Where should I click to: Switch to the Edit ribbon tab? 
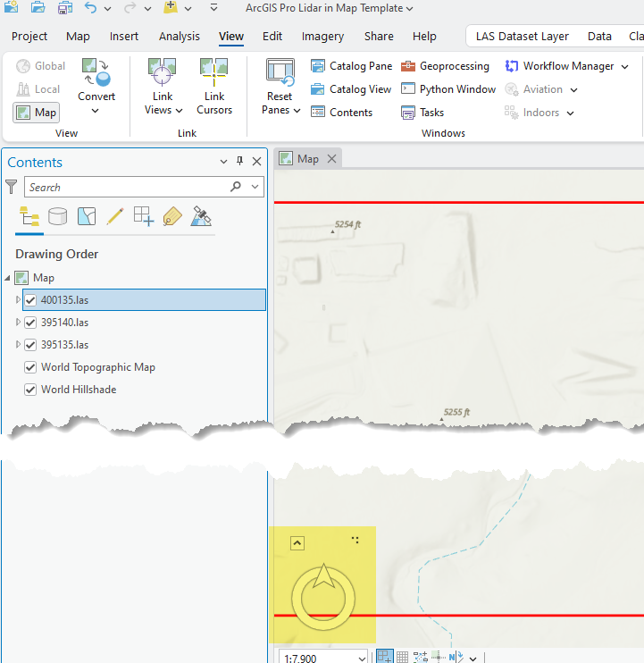[272, 37]
